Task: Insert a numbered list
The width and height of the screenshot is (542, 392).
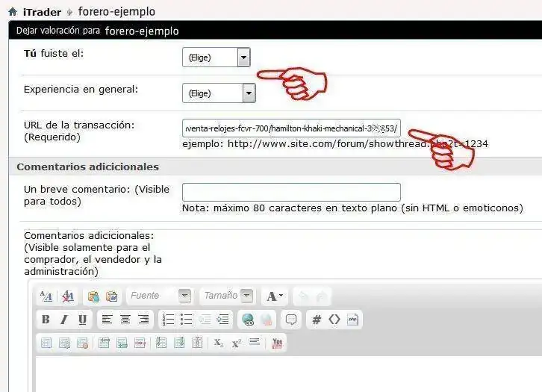Action: click(x=168, y=320)
